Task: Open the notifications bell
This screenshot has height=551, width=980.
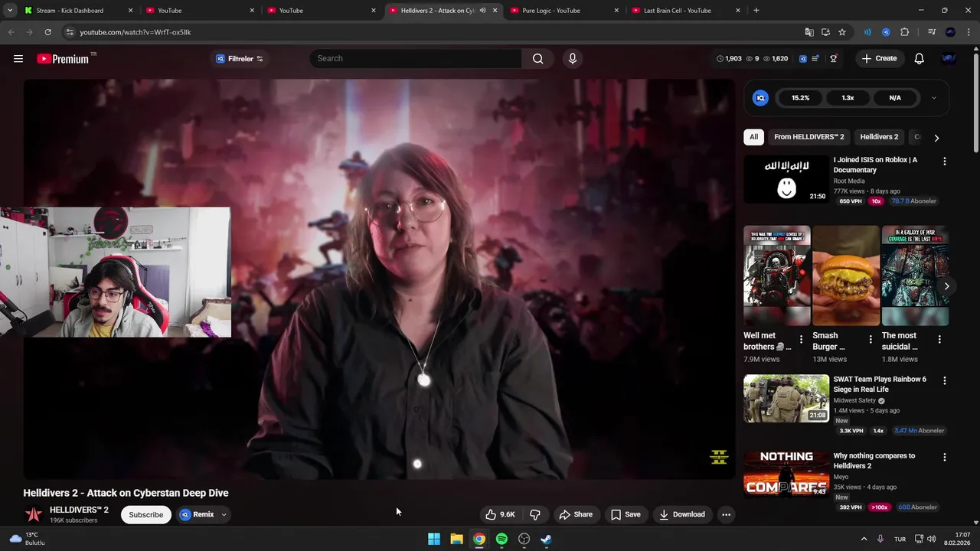Action: click(920, 59)
